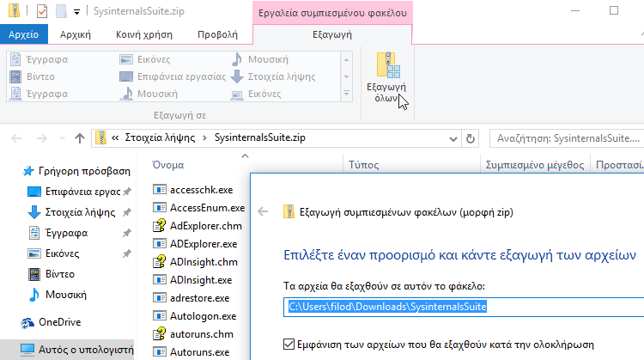Select the accesschk.exe file icon
The image size is (644, 360).
click(x=160, y=190)
